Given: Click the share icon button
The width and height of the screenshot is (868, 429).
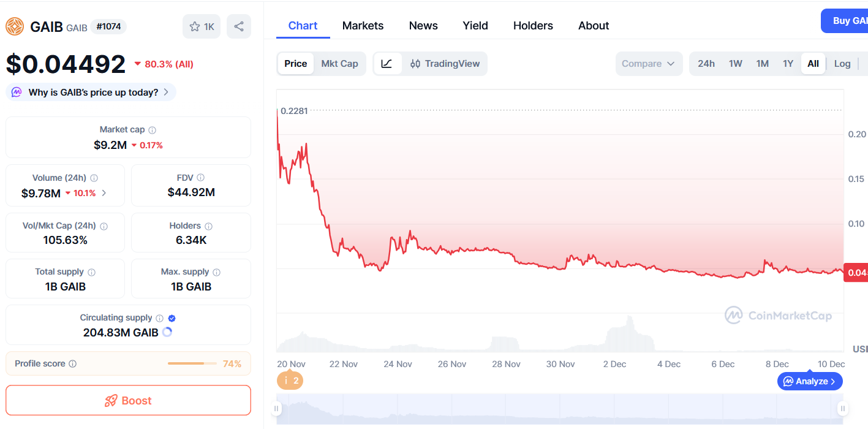Looking at the screenshot, I should (239, 26).
